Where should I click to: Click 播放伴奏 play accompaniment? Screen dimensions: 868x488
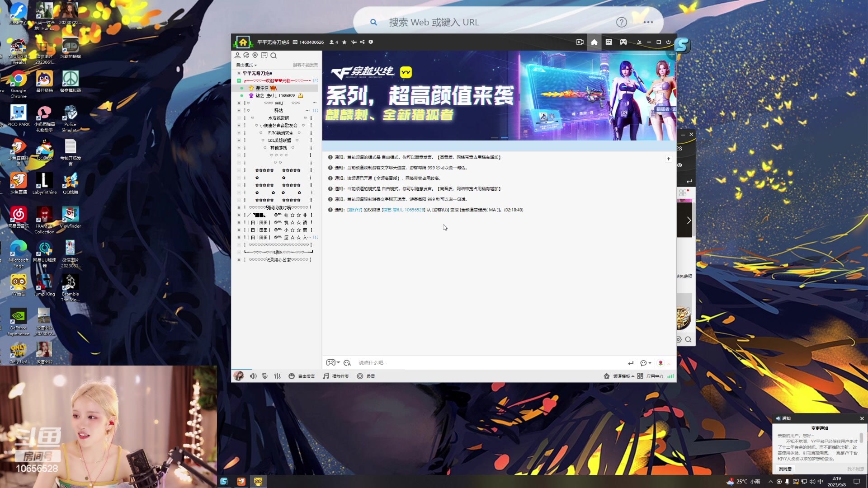pos(336,376)
